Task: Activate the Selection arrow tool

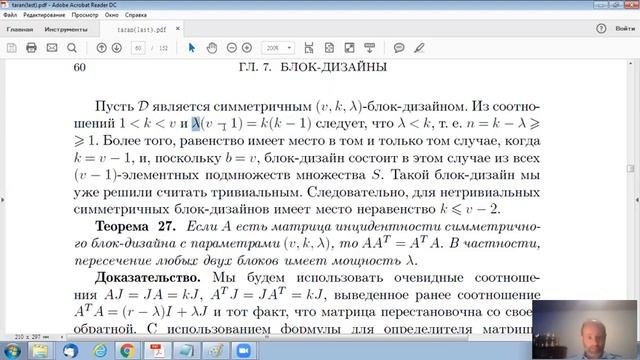Action: click(192, 48)
